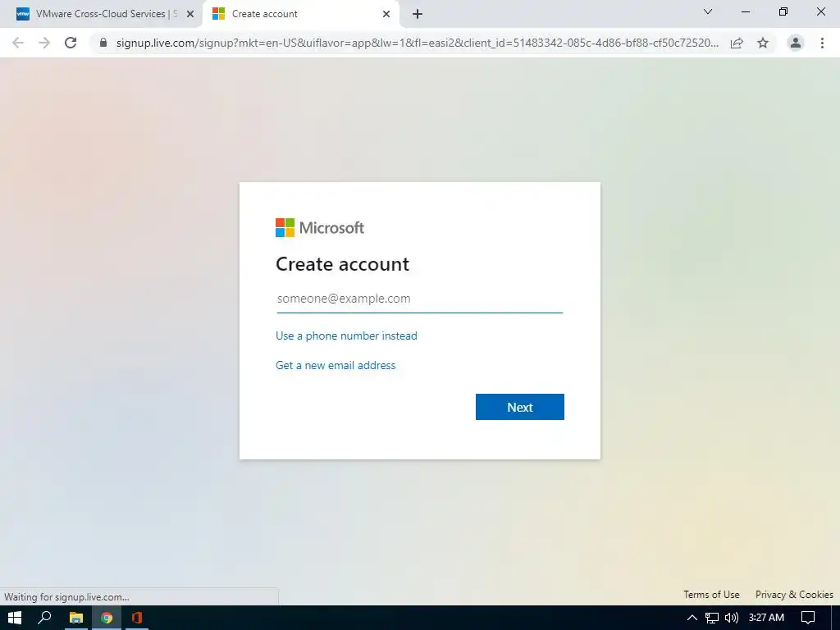Open the share this page icon
Screen dimensions: 840x630
(x=737, y=43)
